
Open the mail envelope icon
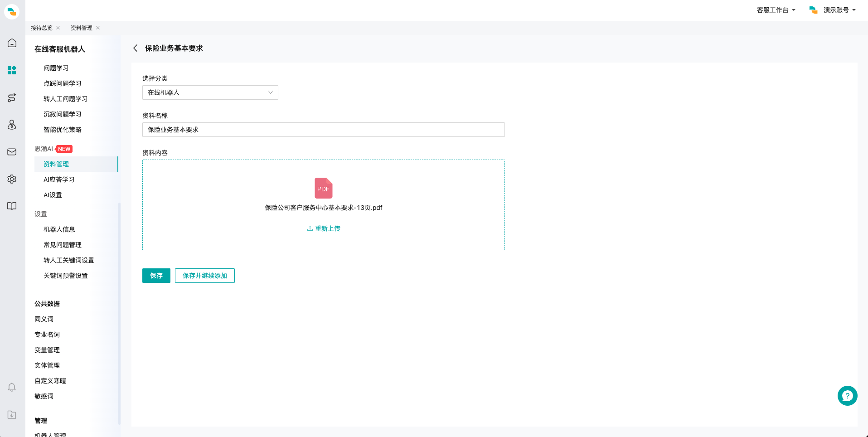[x=12, y=152]
